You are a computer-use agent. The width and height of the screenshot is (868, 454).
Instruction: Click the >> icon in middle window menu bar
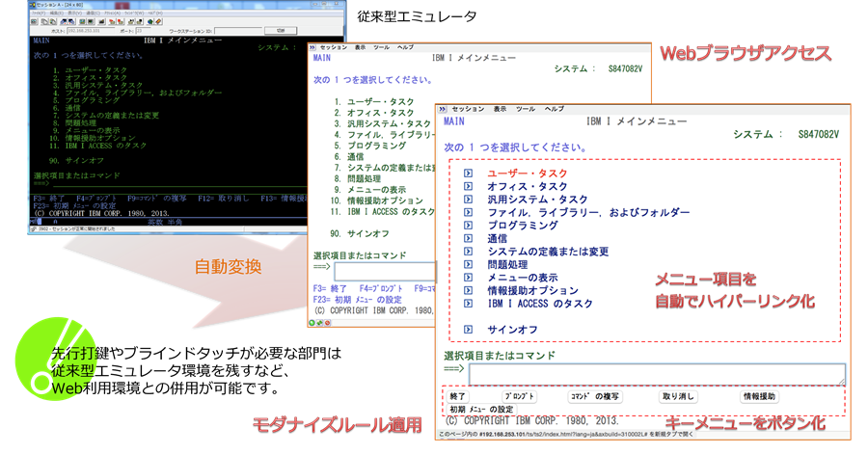(312, 47)
